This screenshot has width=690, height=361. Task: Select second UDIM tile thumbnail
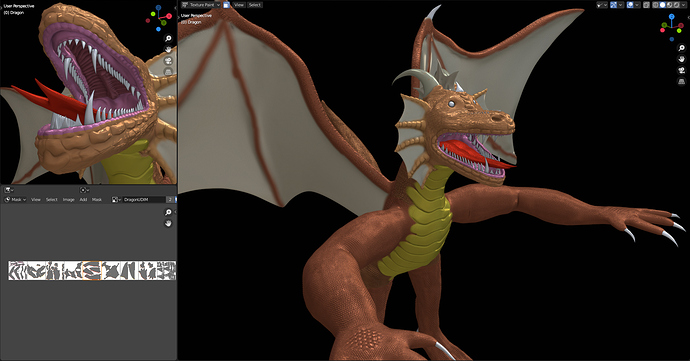(37, 270)
